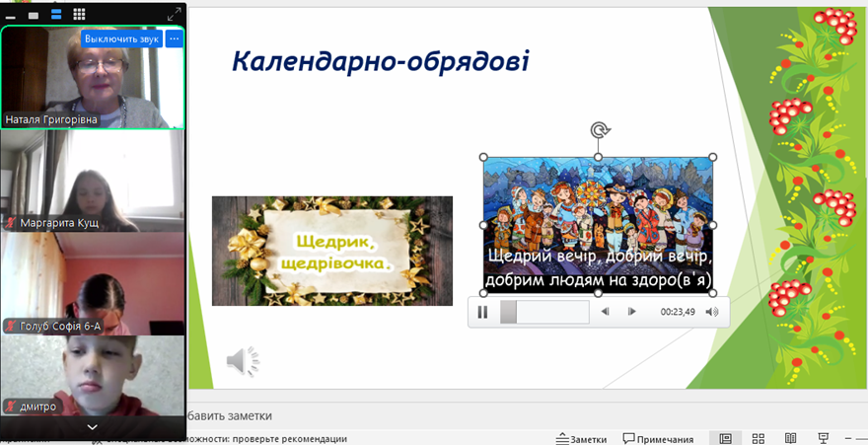Pause the playing video clip
Image resolution: width=868 pixels, height=445 pixels.
click(483, 312)
